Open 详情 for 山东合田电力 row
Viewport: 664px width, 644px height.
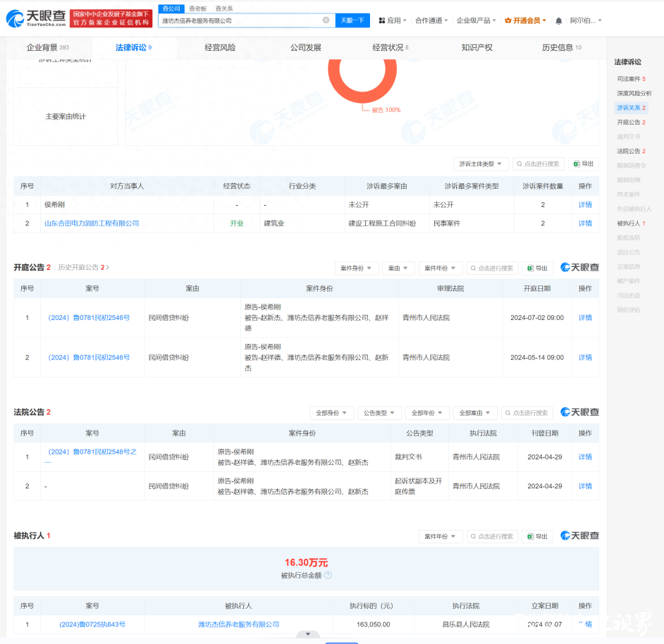(585, 223)
